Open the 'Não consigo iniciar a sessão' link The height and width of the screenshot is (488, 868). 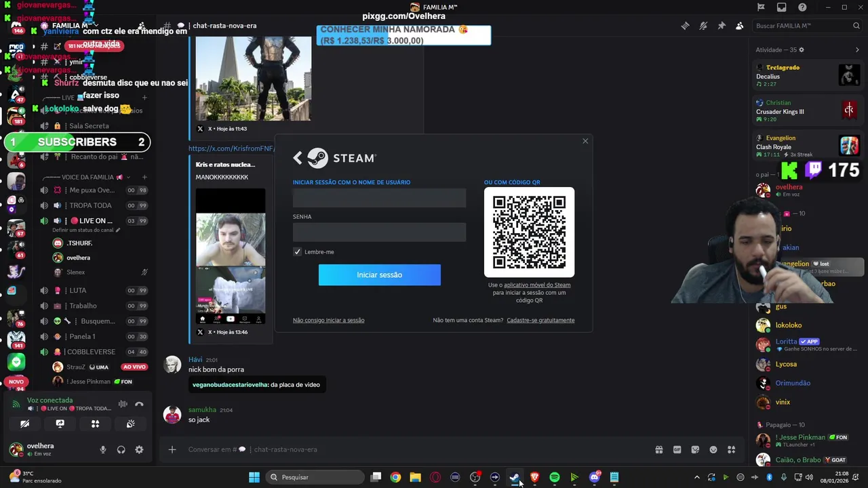pos(328,320)
